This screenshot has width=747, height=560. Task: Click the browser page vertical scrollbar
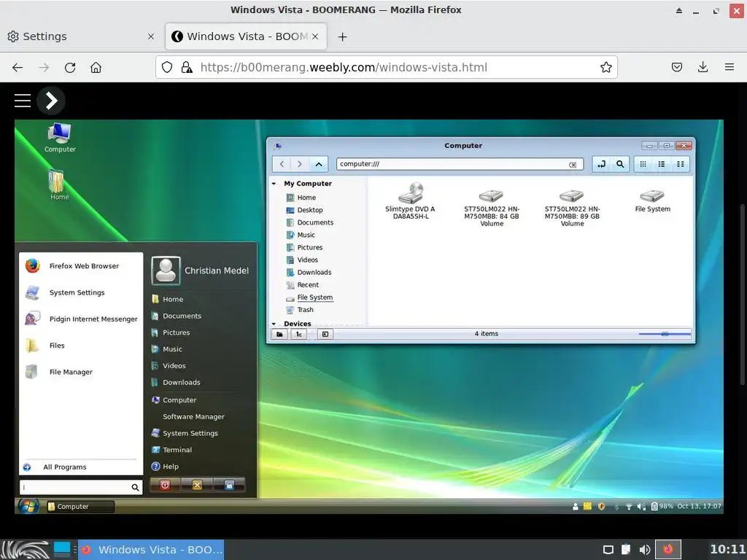tap(742, 294)
